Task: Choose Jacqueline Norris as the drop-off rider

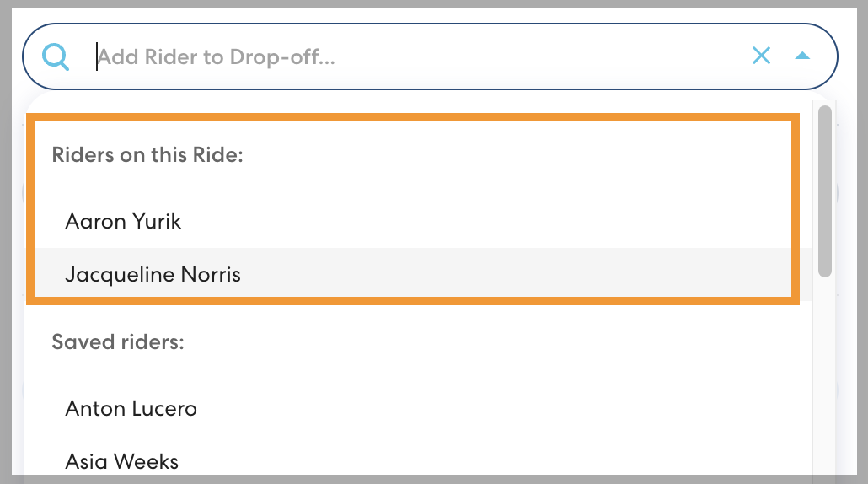Action: pos(153,275)
